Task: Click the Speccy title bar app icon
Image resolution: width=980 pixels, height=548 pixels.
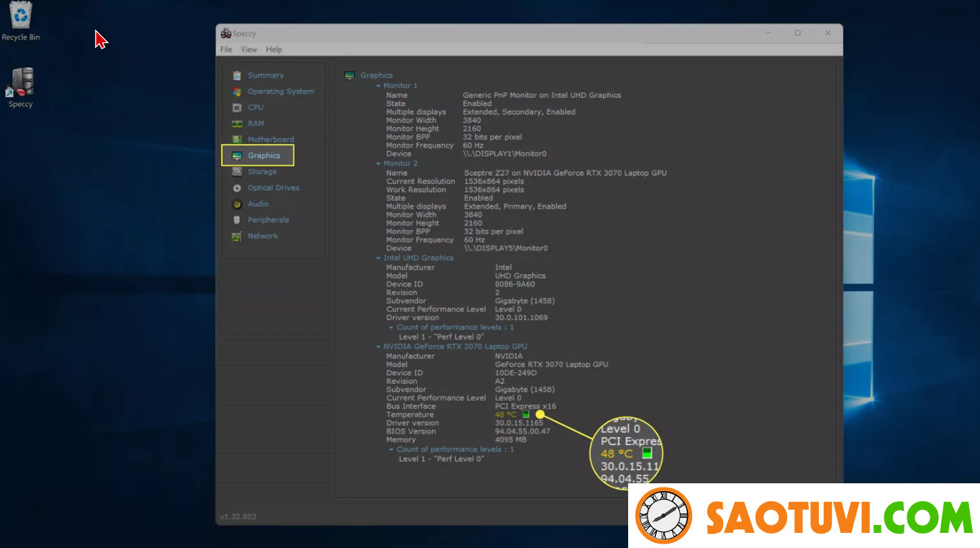Action: pos(226,33)
